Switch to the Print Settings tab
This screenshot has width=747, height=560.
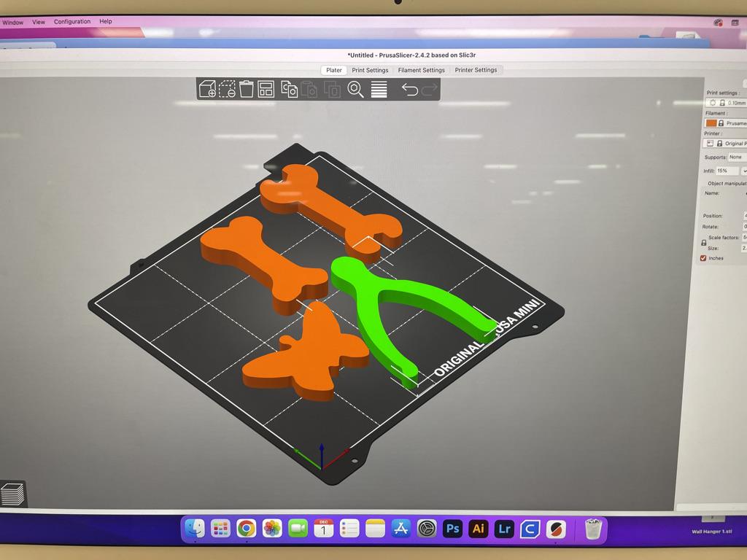point(370,70)
